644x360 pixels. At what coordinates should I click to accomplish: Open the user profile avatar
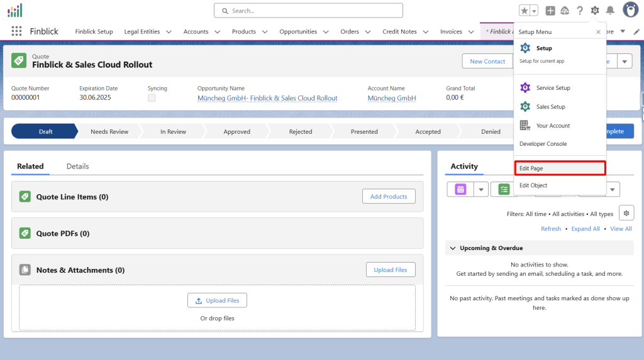pyautogui.click(x=631, y=10)
